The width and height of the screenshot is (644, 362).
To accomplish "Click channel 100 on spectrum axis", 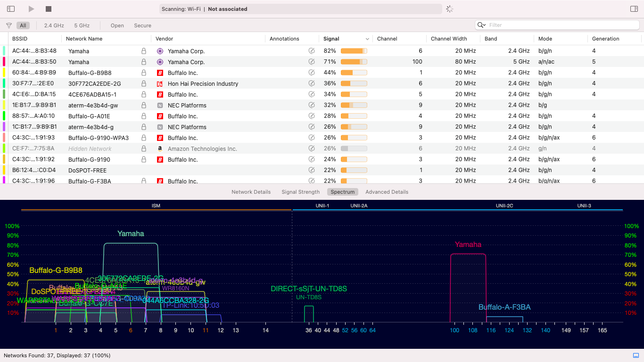I will click(x=454, y=330).
